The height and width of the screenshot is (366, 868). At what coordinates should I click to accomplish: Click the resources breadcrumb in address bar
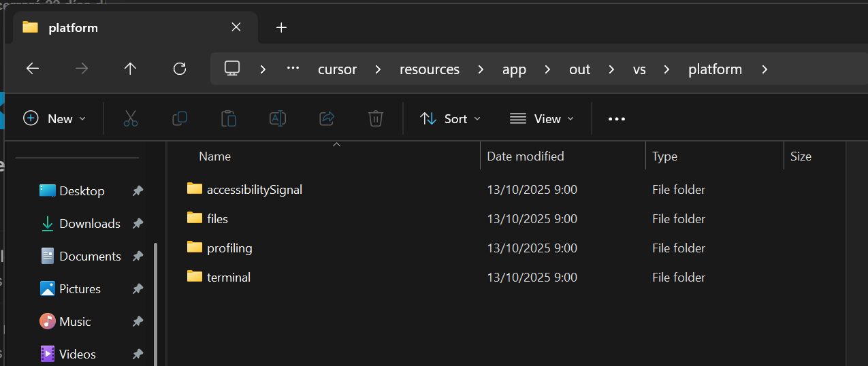tap(429, 69)
